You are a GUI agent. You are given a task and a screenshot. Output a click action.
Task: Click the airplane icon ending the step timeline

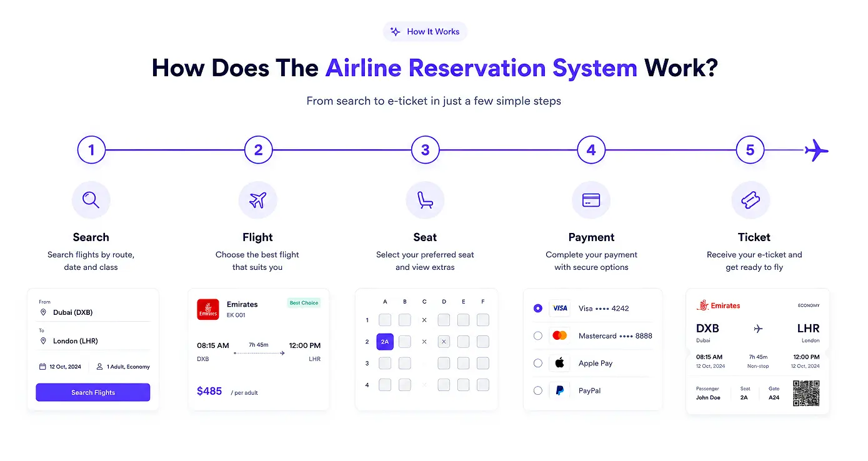pos(816,150)
